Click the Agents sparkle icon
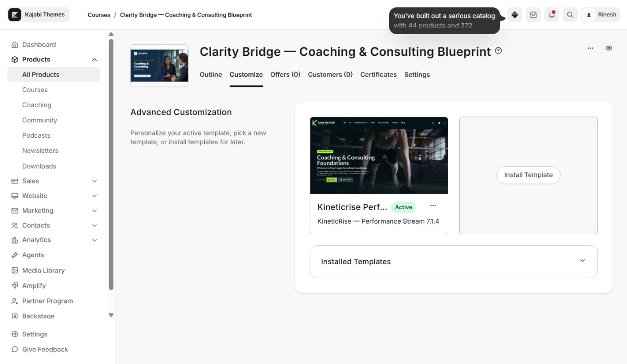The width and height of the screenshot is (627, 364). coord(15,255)
